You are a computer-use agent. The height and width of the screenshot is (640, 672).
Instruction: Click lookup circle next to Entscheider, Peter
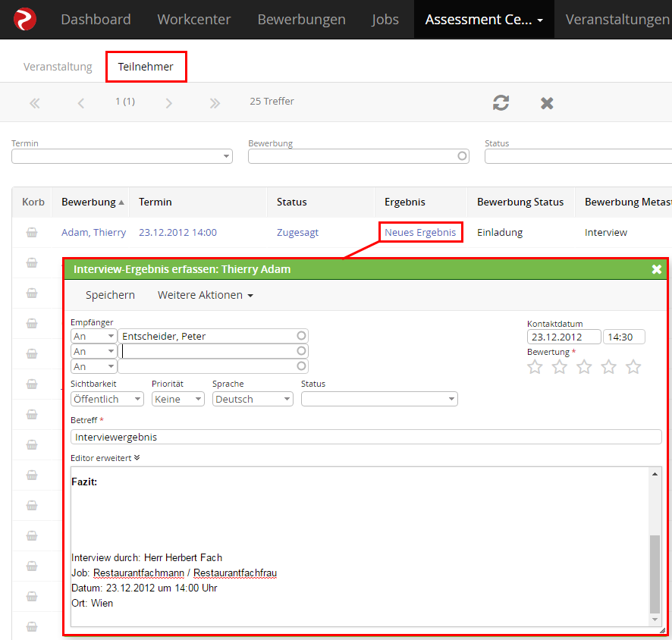(301, 336)
